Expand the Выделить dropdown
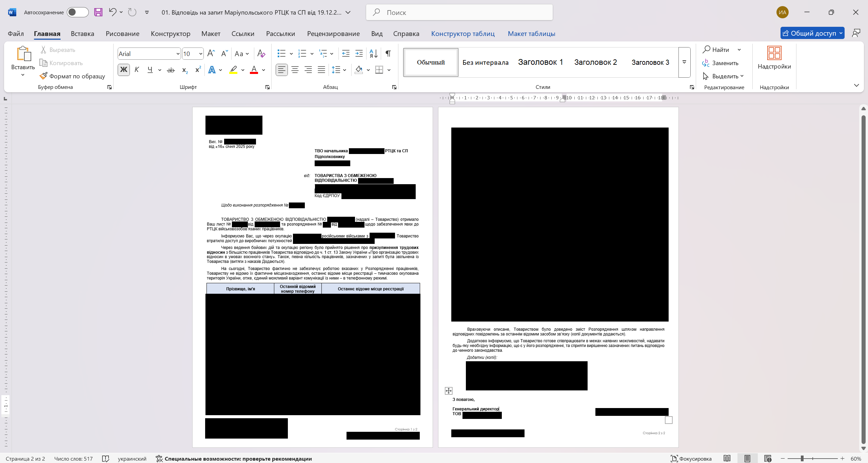The image size is (868, 463). [x=742, y=76]
